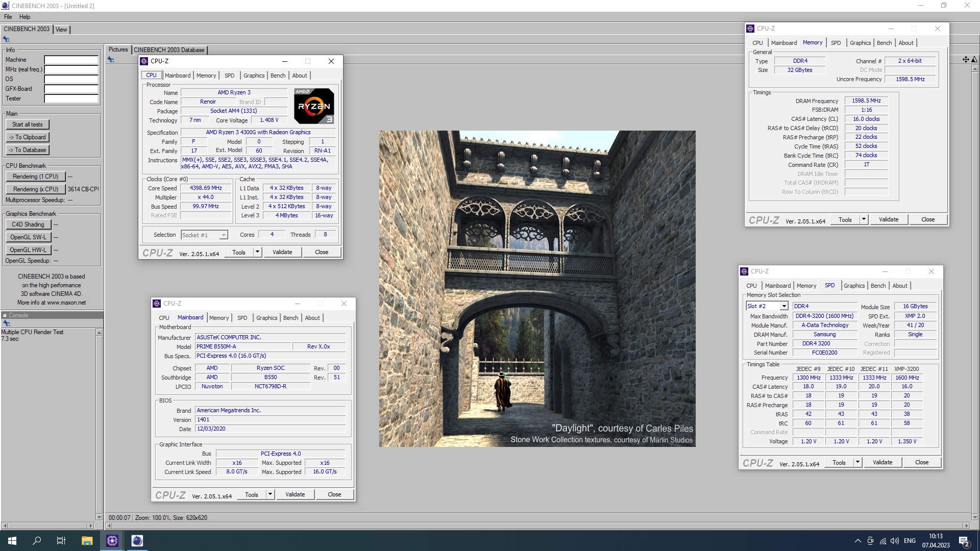Image resolution: width=980 pixels, height=551 pixels.
Task: Click the Tester input field
Action: click(x=71, y=98)
